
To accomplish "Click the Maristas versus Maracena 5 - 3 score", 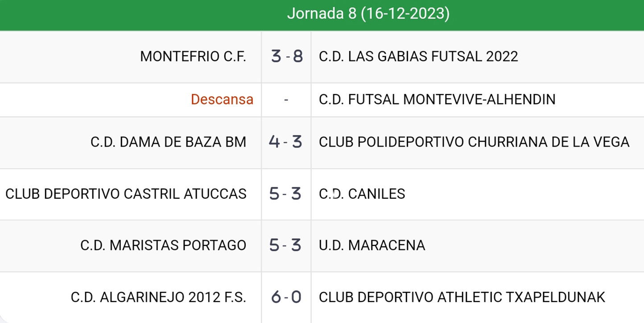I will tap(286, 245).
